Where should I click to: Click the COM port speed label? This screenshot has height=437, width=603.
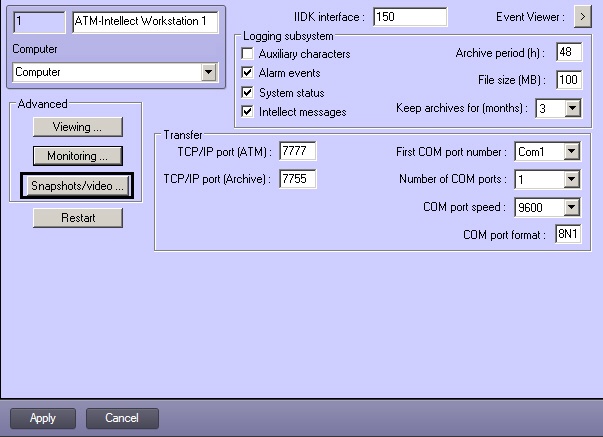pos(464,207)
